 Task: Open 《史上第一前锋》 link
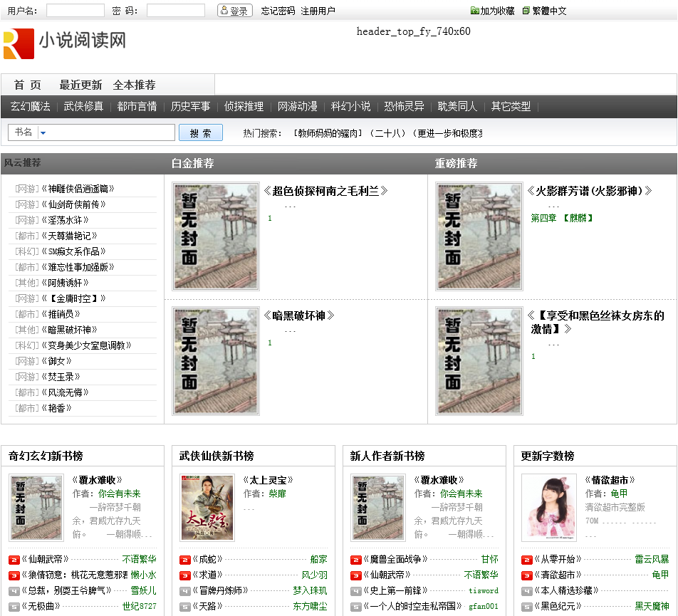pyautogui.click(x=396, y=590)
